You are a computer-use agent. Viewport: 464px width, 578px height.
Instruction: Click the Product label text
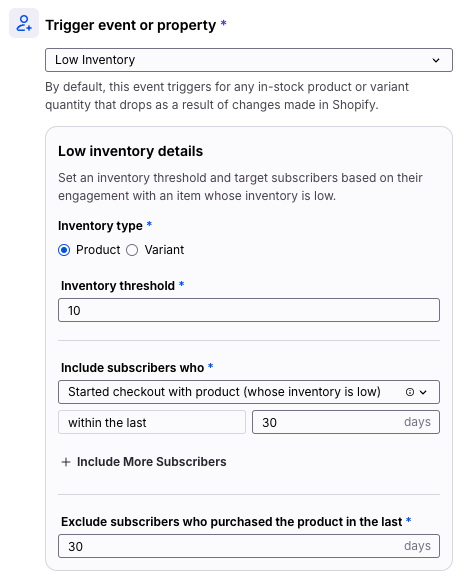pos(98,250)
